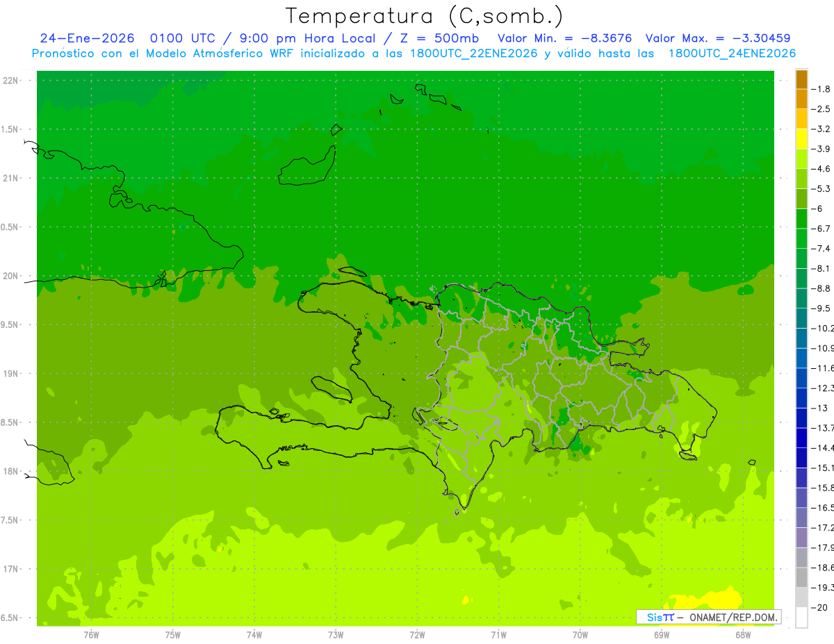834x644 pixels.
Task: Click the '73W' longitude label
Action: click(336, 634)
